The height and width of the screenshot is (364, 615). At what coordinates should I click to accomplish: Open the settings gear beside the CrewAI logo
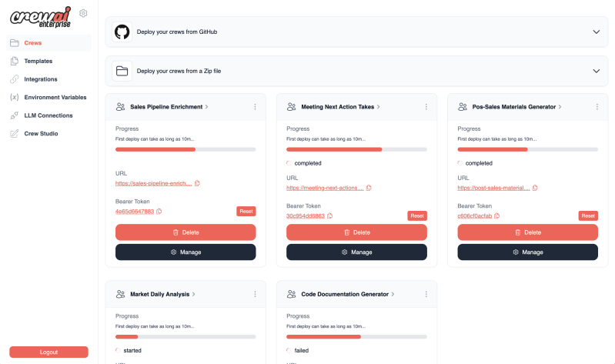pyautogui.click(x=83, y=13)
